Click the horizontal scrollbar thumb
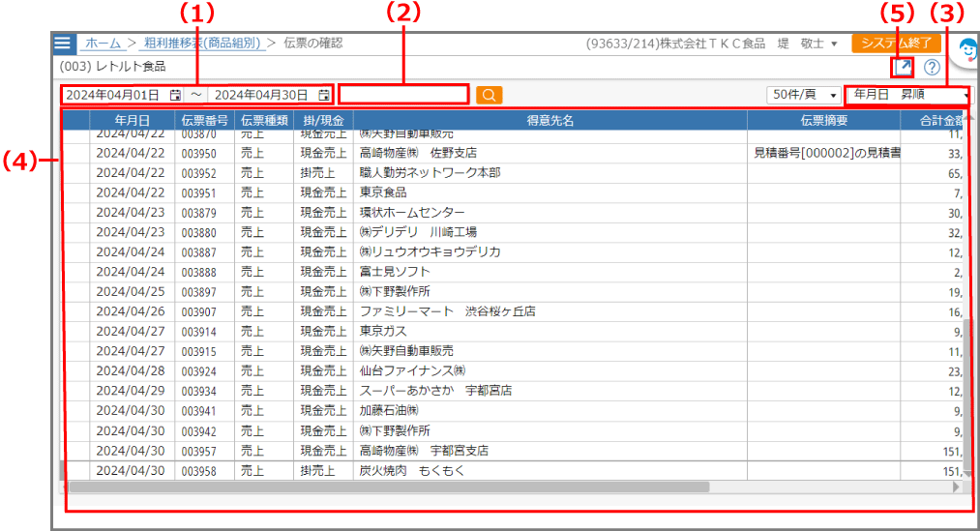Screen dimensions: 980x531 pos(387,487)
